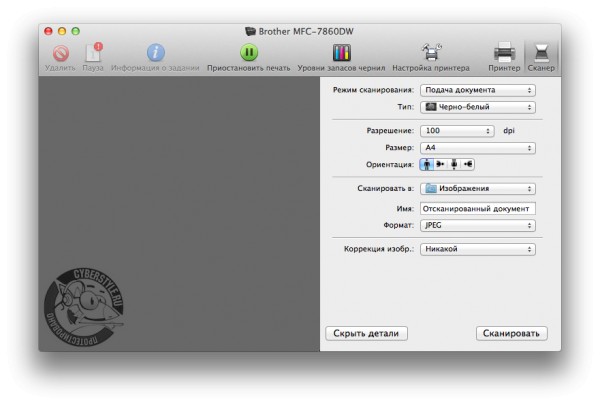Open Информация о задании info icon
This screenshot has width=600, height=405.
pyautogui.click(x=156, y=52)
